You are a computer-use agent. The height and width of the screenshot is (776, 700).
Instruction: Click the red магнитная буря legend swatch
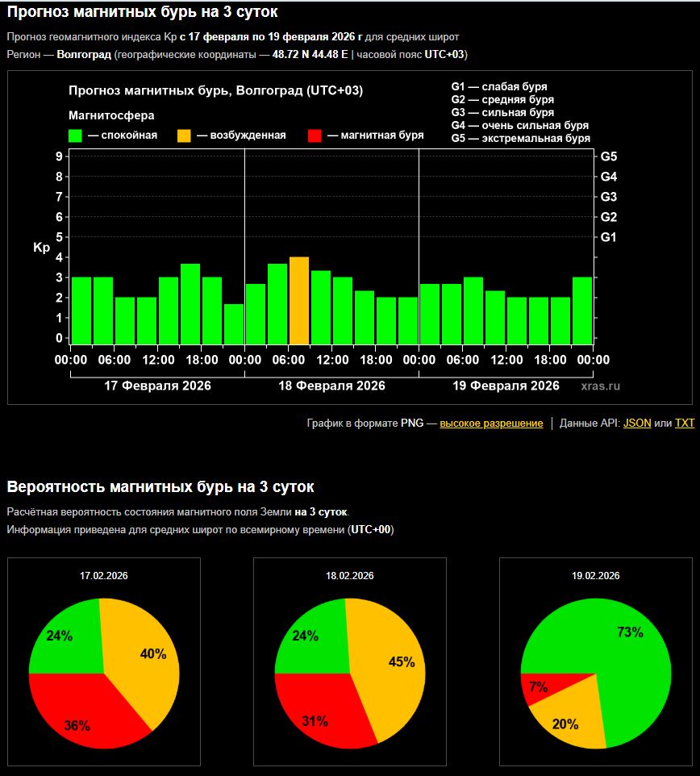pyautogui.click(x=315, y=136)
